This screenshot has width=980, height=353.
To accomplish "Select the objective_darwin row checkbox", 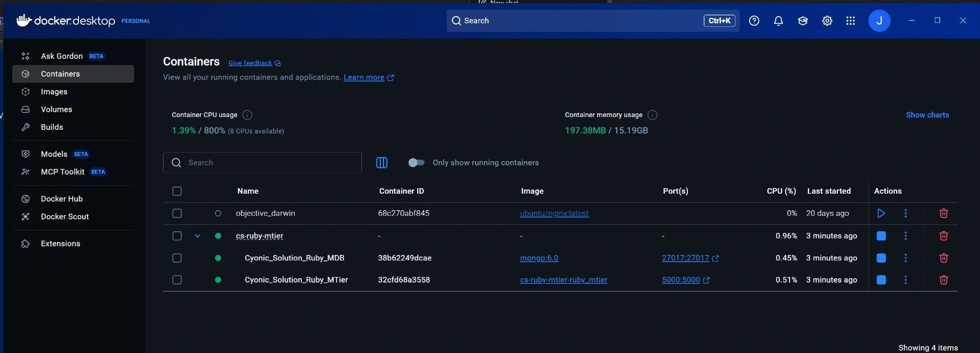I will (177, 213).
